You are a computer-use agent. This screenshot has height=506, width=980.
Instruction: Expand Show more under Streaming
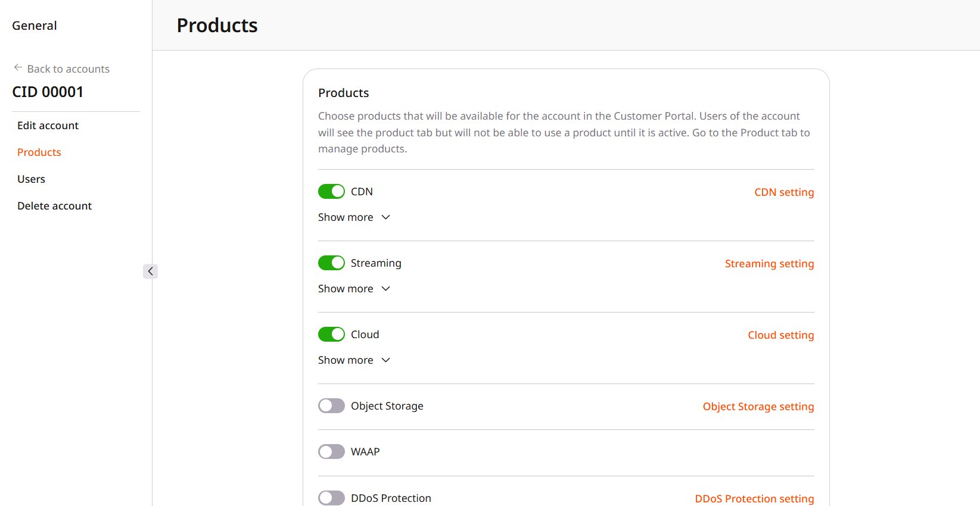coord(354,289)
